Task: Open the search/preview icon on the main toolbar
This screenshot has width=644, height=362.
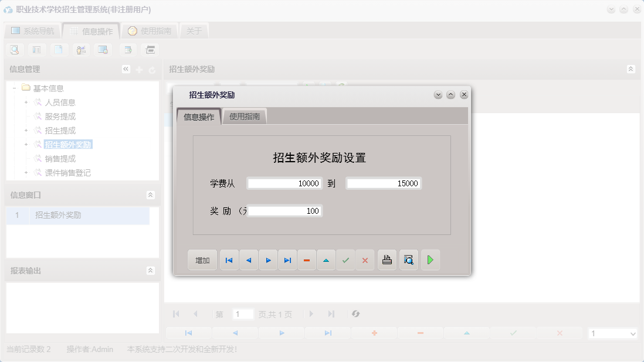Action: pyautogui.click(x=14, y=50)
